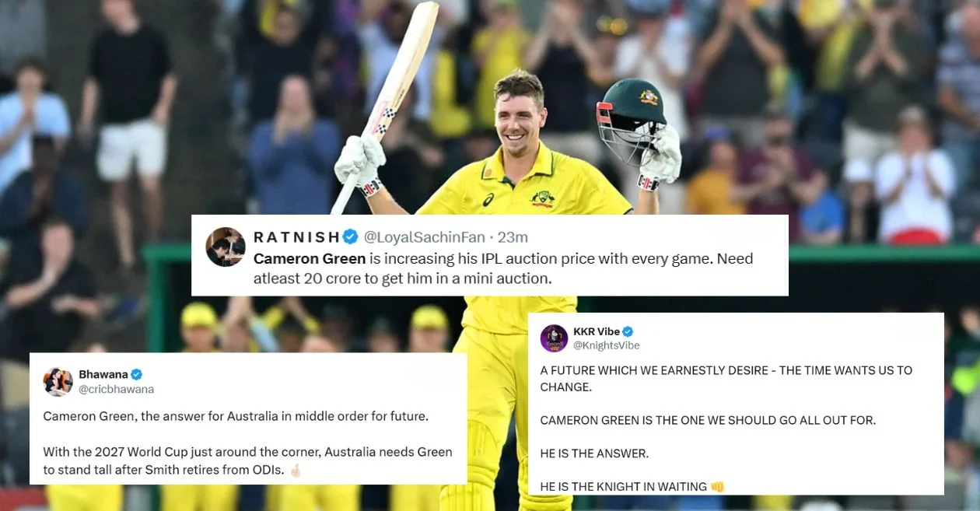
Task: Click the KKR Vibe display name
Action: [x=597, y=331]
